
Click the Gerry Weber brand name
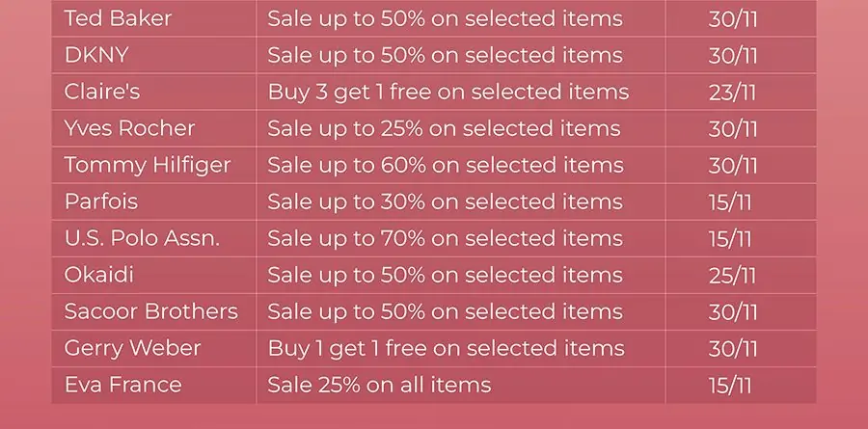point(132,348)
